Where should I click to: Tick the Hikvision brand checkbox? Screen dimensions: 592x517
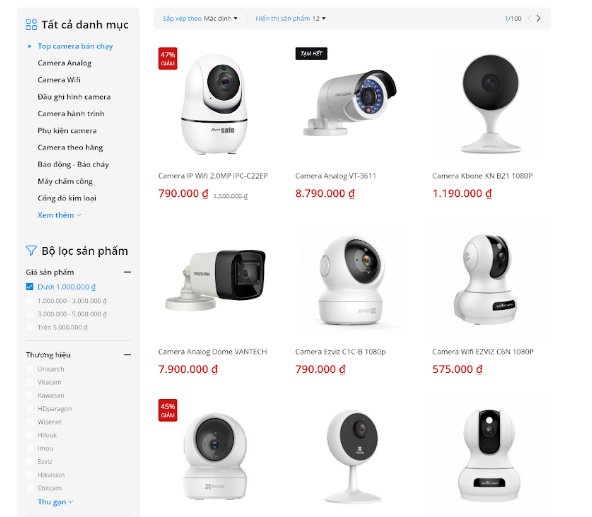point(29,475)
